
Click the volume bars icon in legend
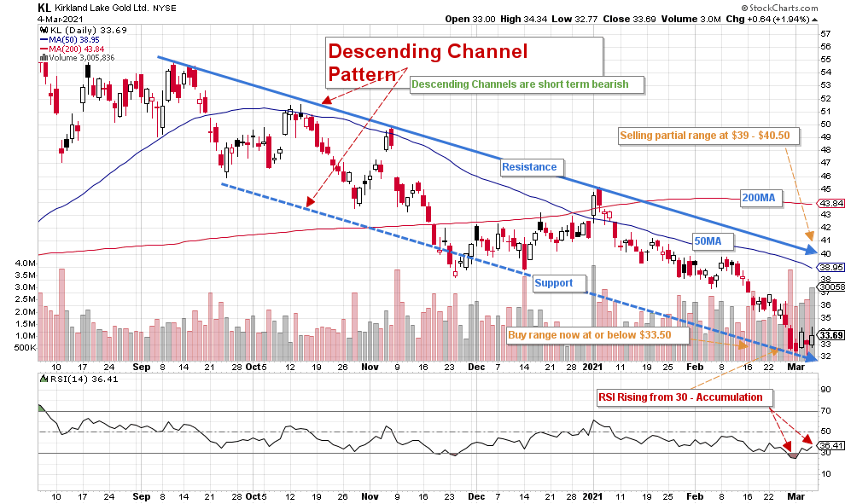click(44, 58)
